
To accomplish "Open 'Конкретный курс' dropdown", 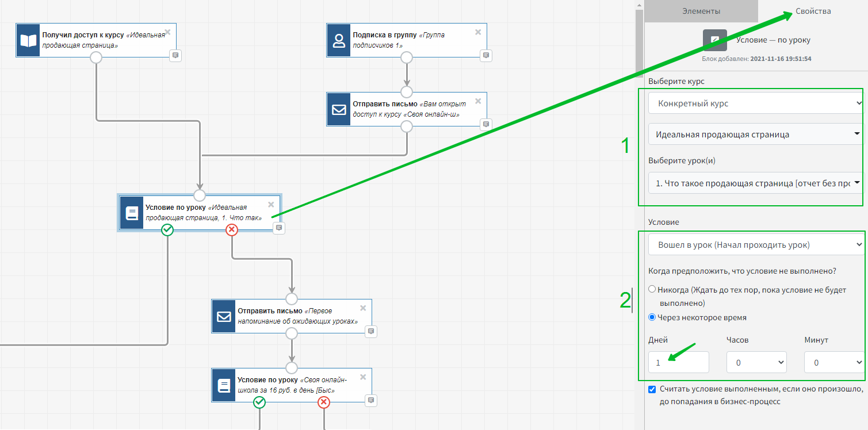I will [x=755, y=103].
